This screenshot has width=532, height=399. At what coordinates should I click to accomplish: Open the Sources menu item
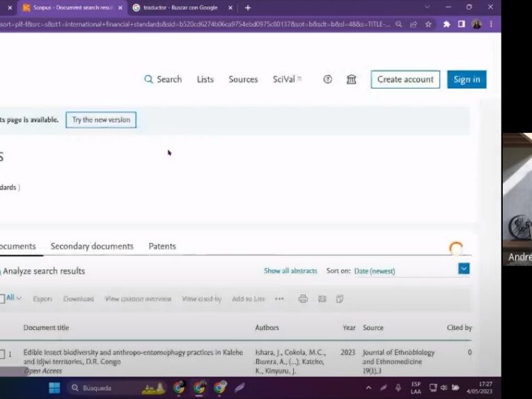click(x=243, y=79)
